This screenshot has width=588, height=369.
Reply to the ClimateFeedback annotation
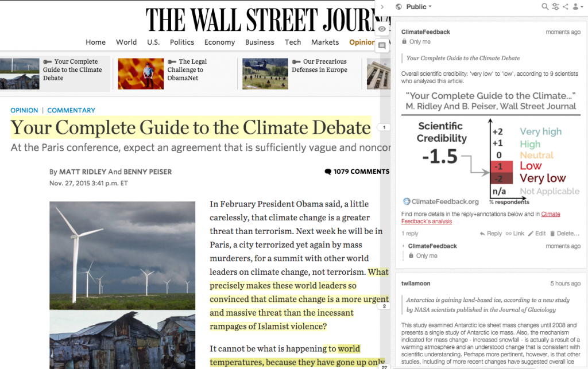[x=492, y=233]
